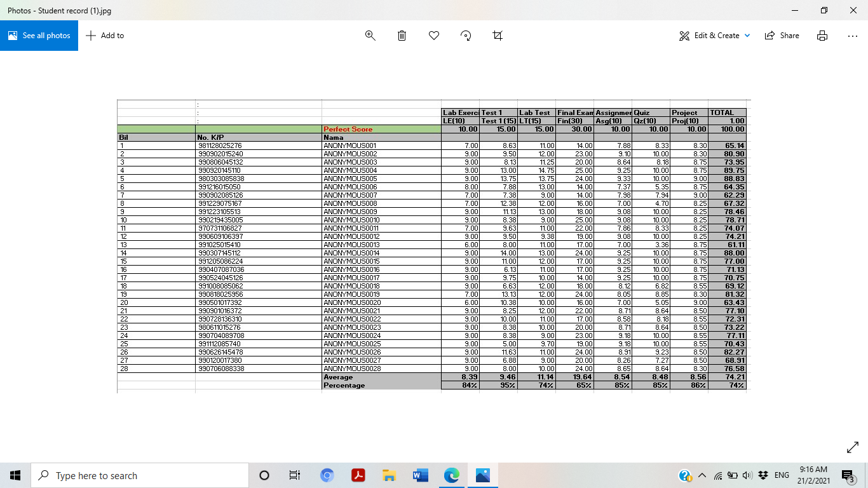
Task: Open the See more ellipsis menu
Action: point(853,36)
